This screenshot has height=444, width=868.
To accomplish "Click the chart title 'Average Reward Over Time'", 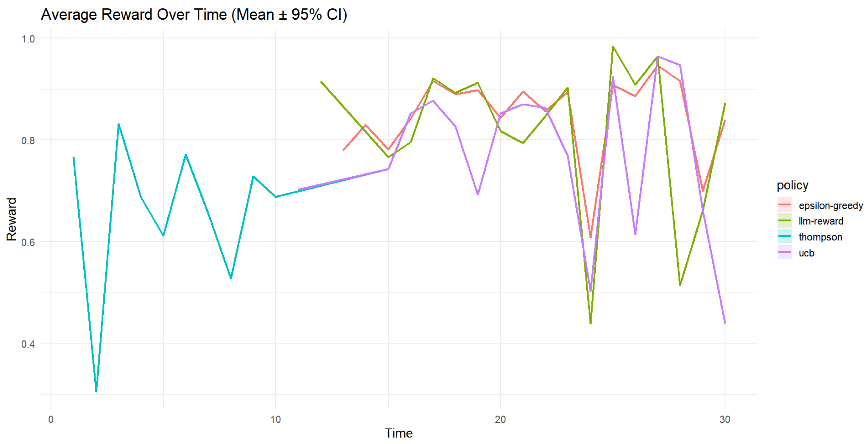I will tap(194, 15).
